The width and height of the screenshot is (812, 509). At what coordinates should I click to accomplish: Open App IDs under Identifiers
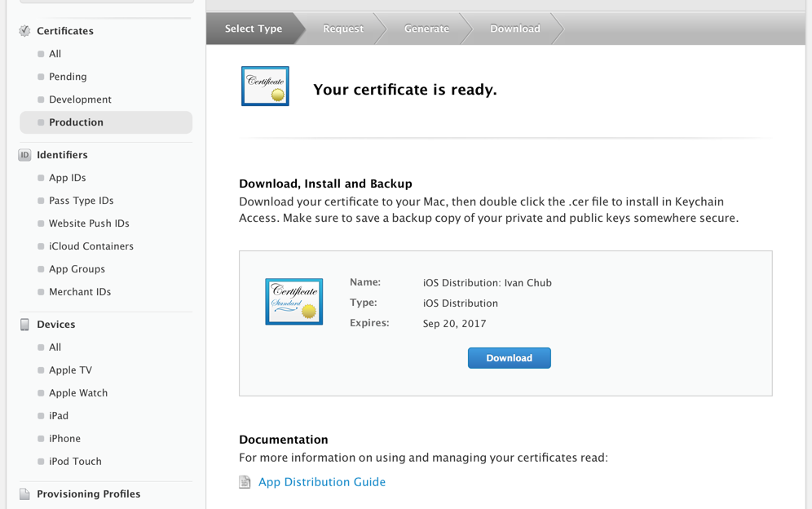click(x=66, y=177)
